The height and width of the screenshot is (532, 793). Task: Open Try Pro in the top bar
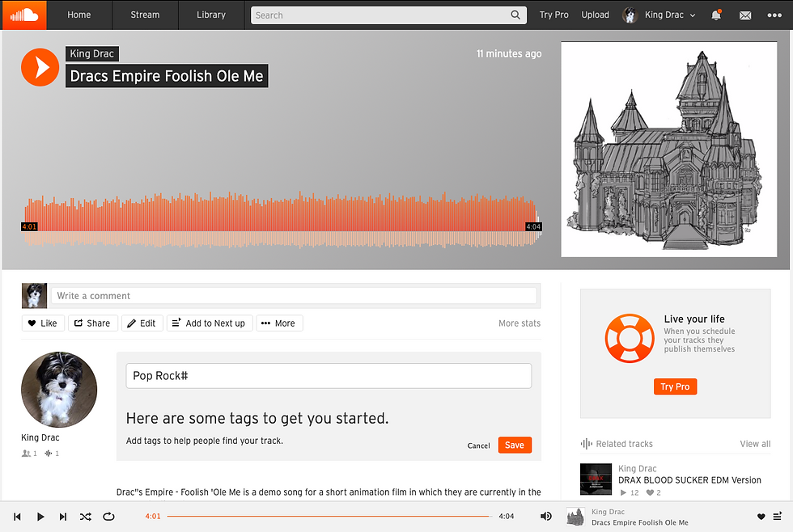[x=553, y=15]
